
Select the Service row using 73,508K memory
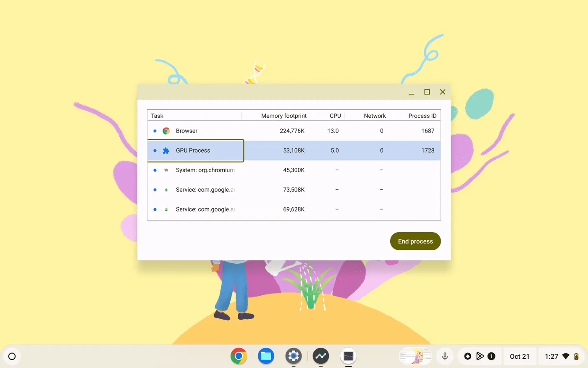[294, 190]
